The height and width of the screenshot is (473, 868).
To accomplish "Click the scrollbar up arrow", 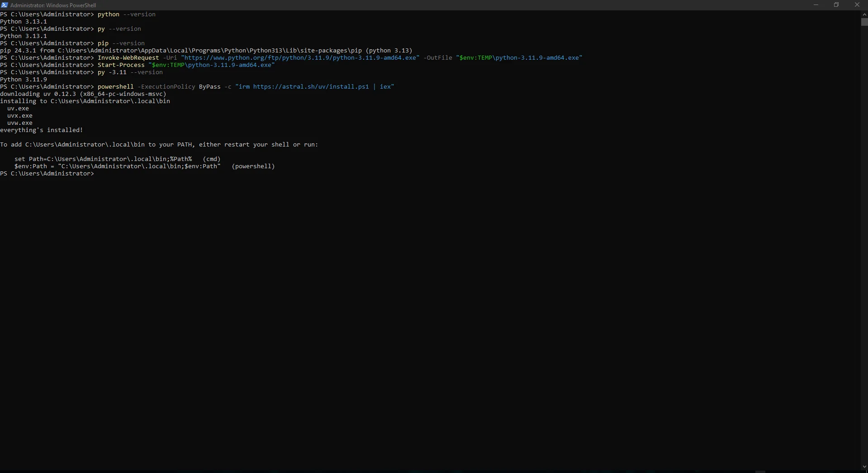I will (x=864, y=14).
